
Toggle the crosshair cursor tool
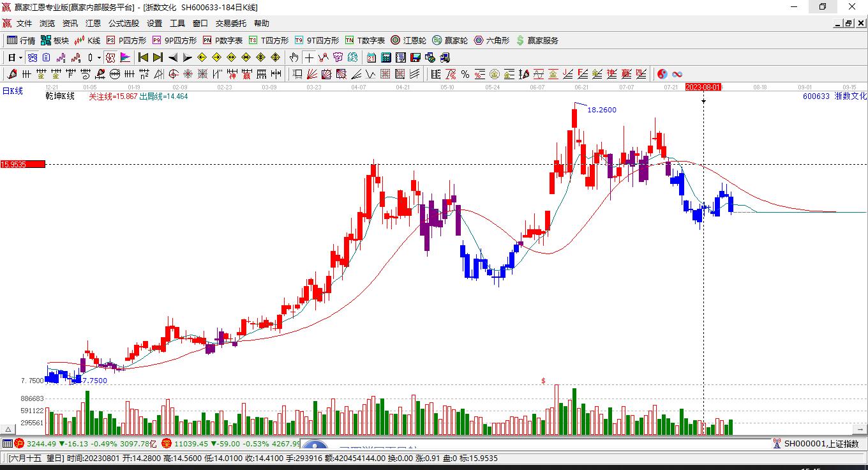pyautogui.click(x=309, y=57)
